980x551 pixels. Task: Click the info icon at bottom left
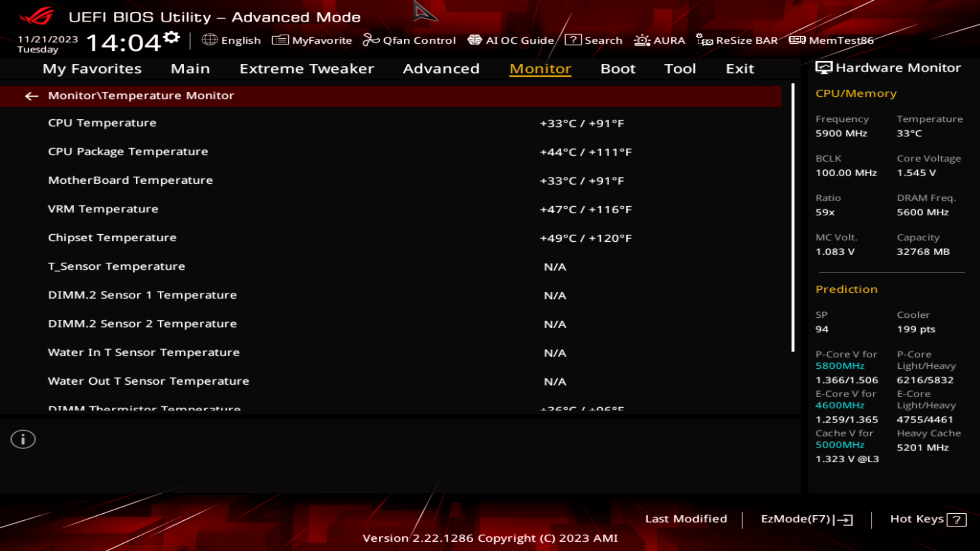pyautogui.click(x=23, y=439)
